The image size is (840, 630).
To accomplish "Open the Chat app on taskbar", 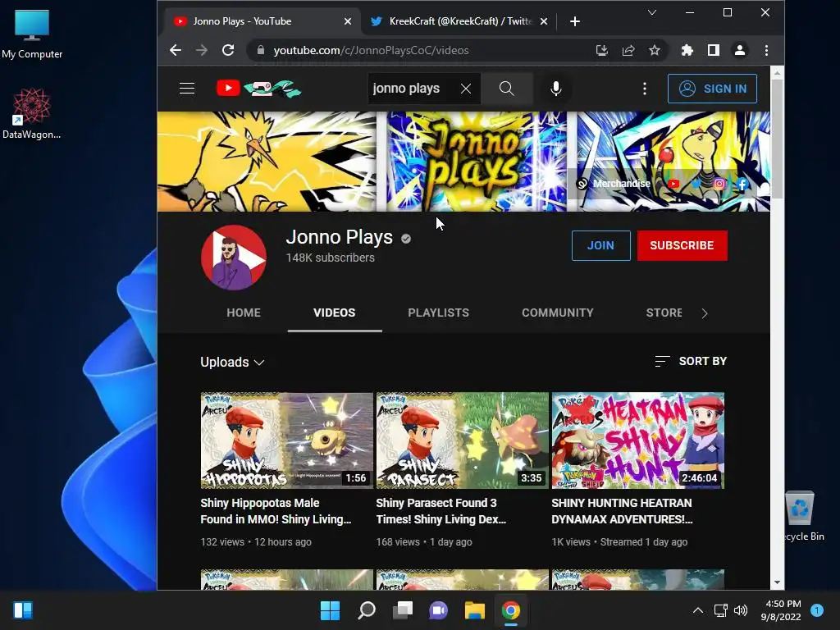I will pyautogui.click(x=438, y=610).
